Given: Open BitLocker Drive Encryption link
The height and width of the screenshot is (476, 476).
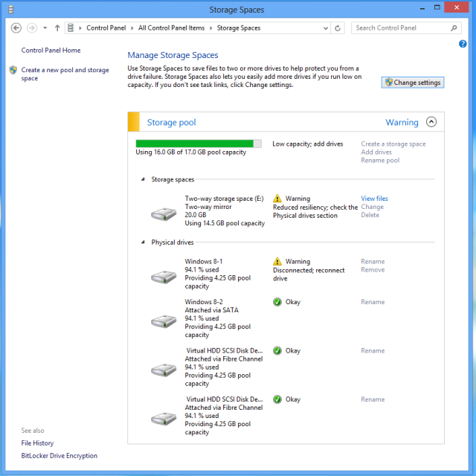Looking at the screenshot, I should (59, 456).
